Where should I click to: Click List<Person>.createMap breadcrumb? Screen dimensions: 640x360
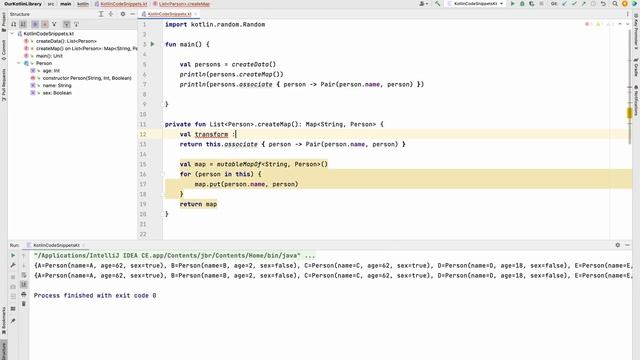point(181,4)
